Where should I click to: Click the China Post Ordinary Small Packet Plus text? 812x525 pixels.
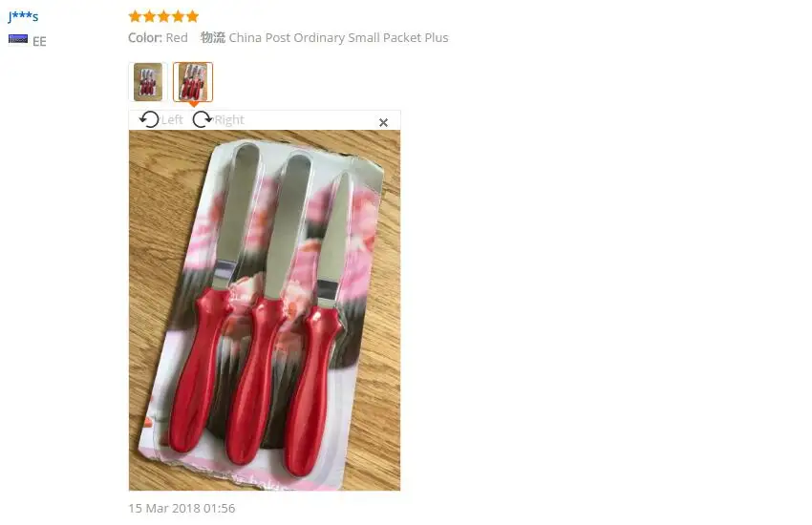(x=339, y=38)
